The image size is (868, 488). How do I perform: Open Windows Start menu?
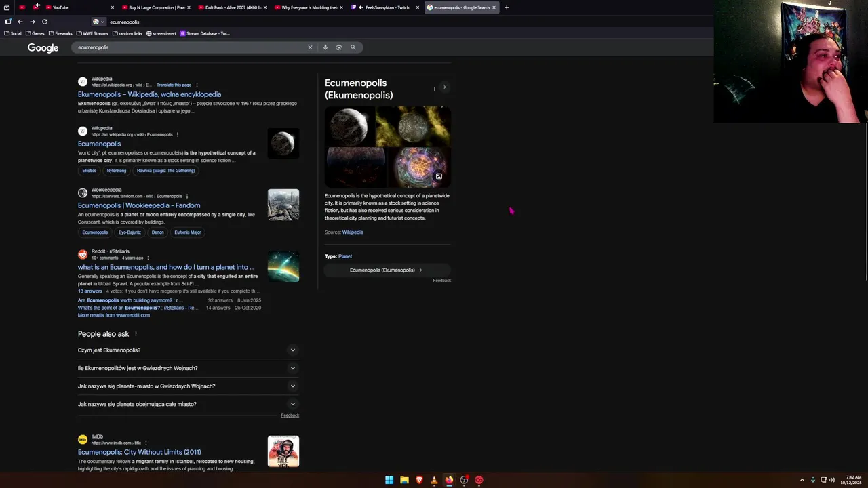(389, 480)
